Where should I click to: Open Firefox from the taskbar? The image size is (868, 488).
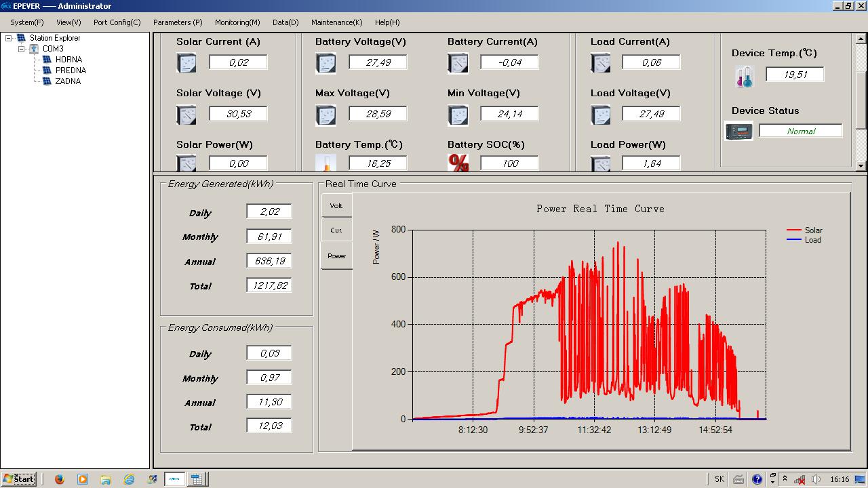(x=59, y=479)
